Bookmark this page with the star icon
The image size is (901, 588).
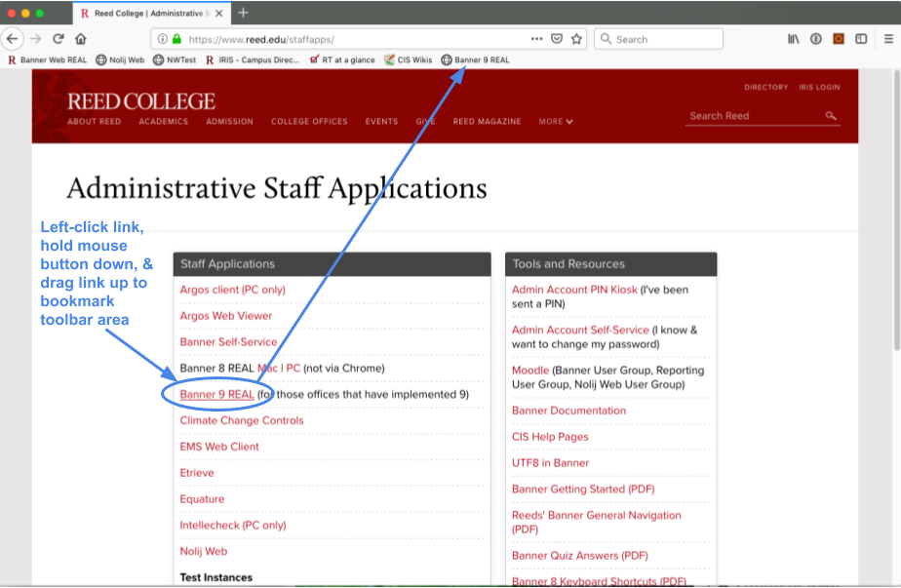point(576,39)
